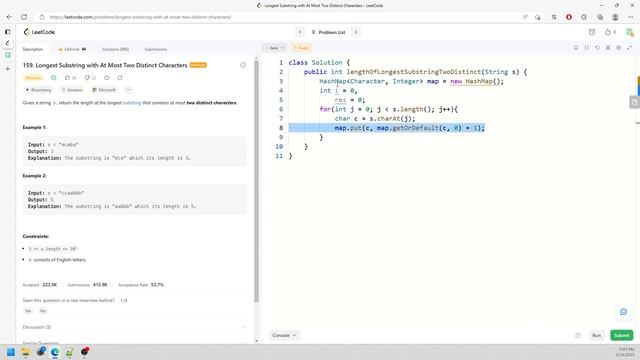The image size is (640, 360).
Task: Open the Problem List panel
Action: click(329, 32)
